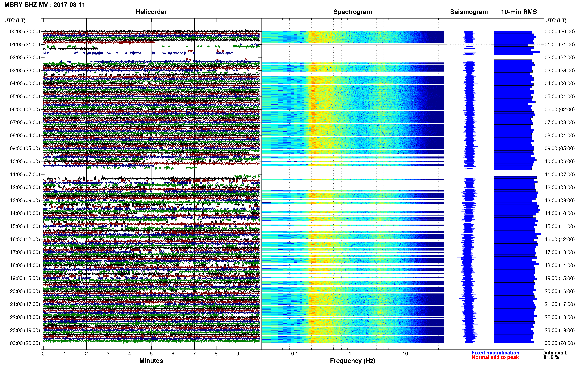The width and height of the screenshot is (588, 368).
Task: Click the 5 minutes tick label
Action: (151, 354)
